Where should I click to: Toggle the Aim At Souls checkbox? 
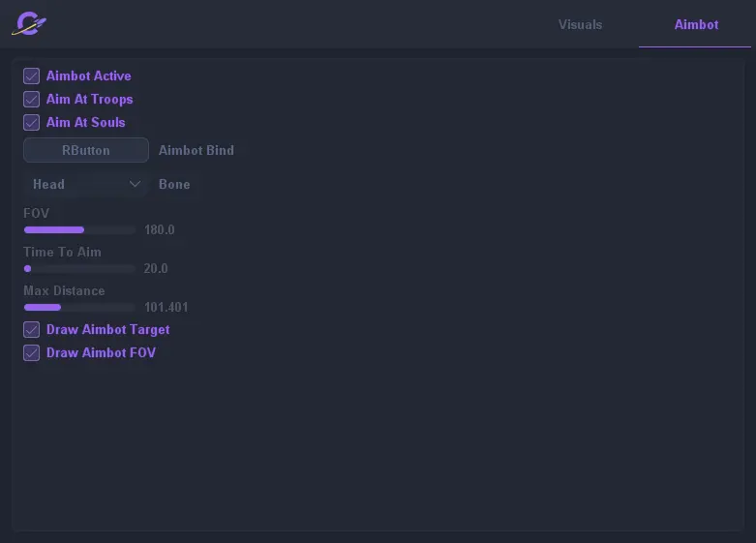[32, 122]
